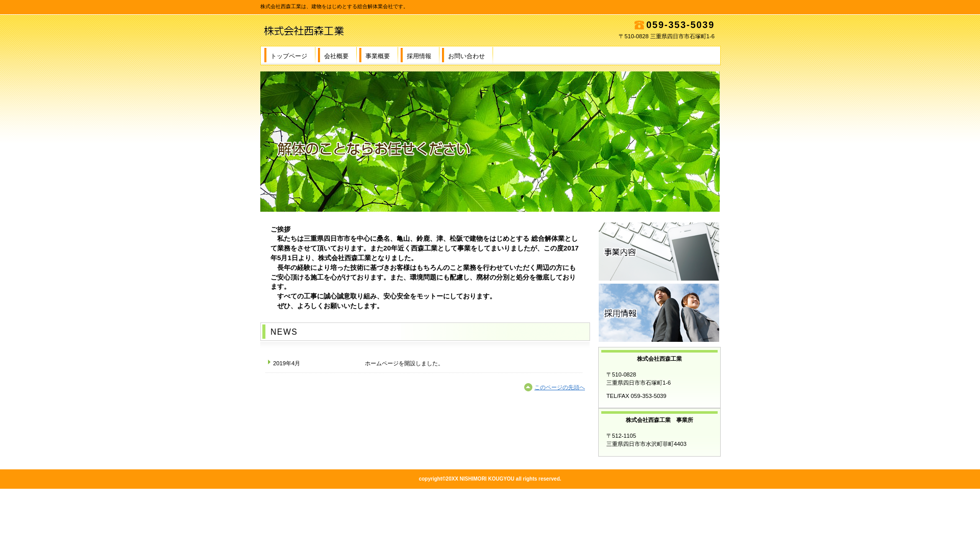The height and width of the screenshot is (551, 980).
Task: Click the このページの先頭へ link
Action: tap(559, 387)
